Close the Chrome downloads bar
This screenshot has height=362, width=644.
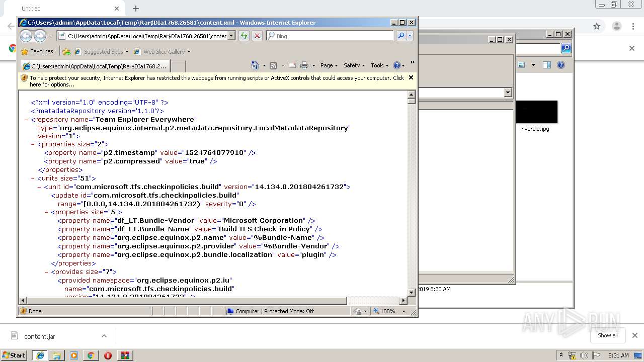coord(634,335)
